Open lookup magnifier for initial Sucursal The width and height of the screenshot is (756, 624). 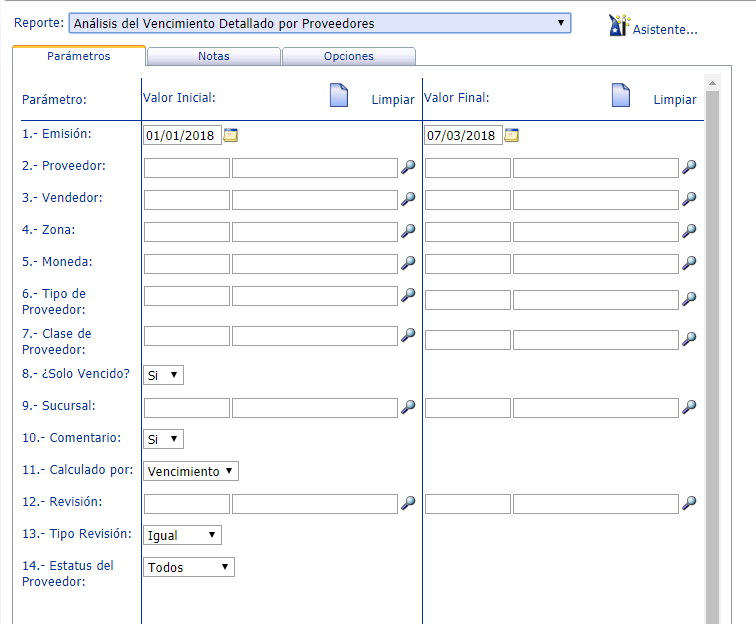(x=408, y=408)
